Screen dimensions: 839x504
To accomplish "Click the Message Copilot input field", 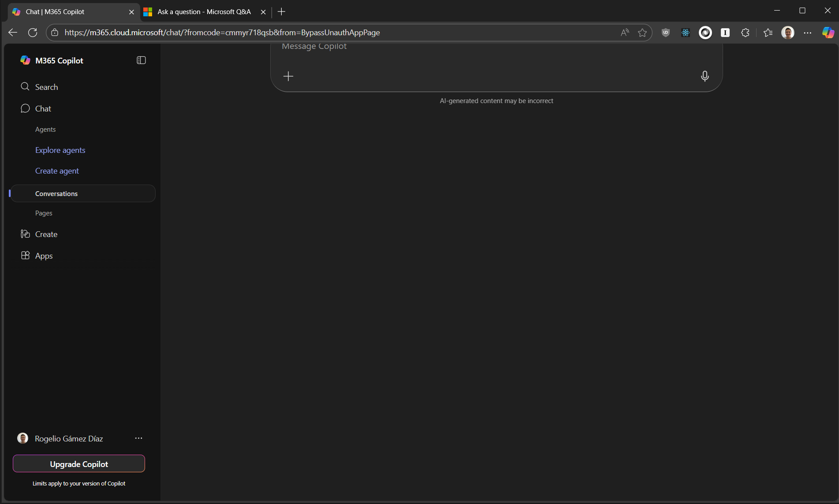I will 496,47.
